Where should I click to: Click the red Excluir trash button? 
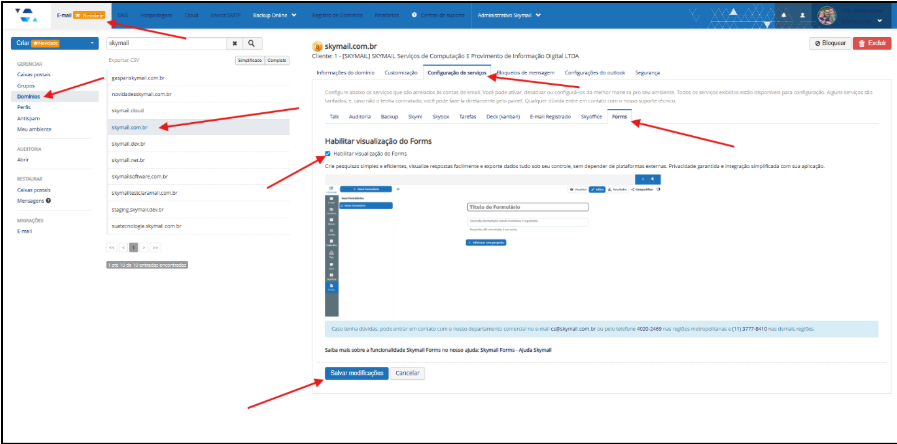[873, 44]
